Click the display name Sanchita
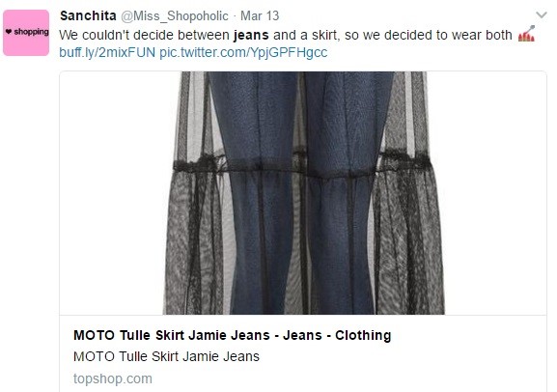The image size is (557, 392). (x=88, y=16)
